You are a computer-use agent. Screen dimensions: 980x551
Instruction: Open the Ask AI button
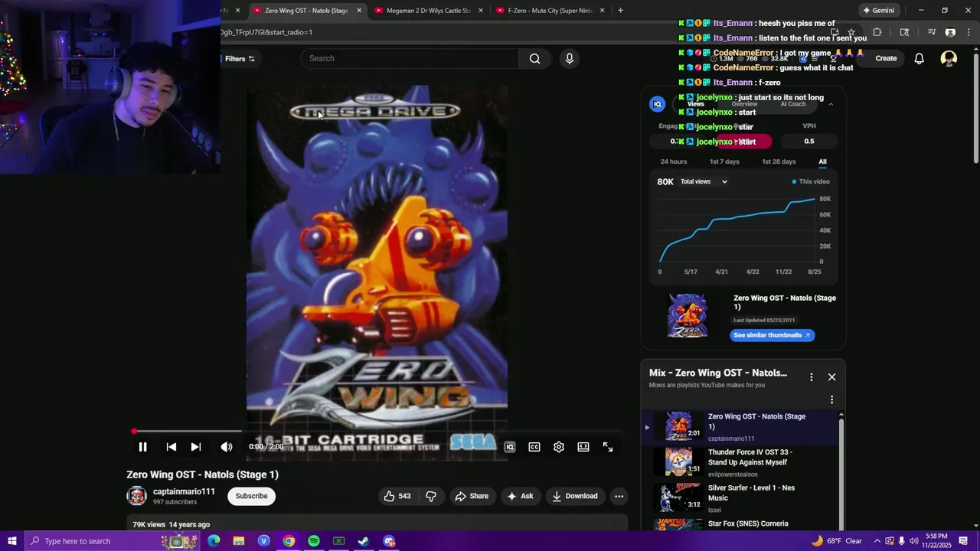pos(521,496)
